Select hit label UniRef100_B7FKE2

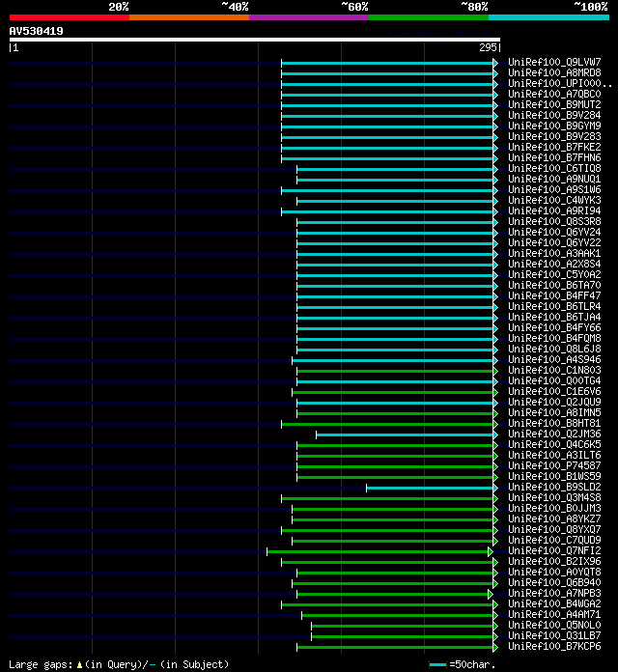point(554,147)
